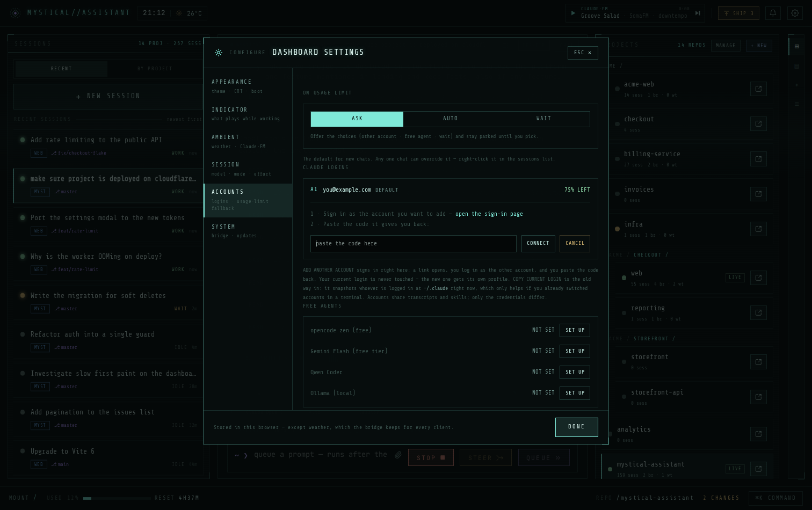Click the + NEW project button
812x510 pixels.
(759, 46)
